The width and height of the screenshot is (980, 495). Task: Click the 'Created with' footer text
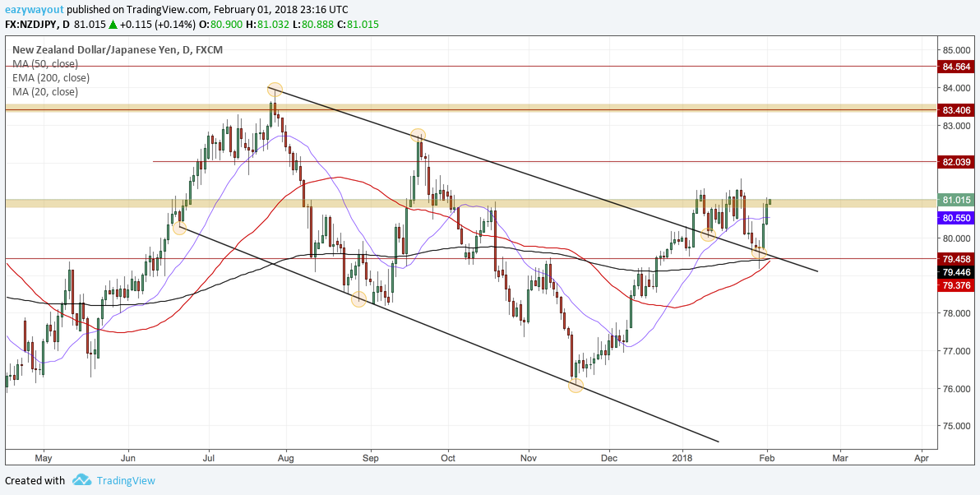pos(35,481)
